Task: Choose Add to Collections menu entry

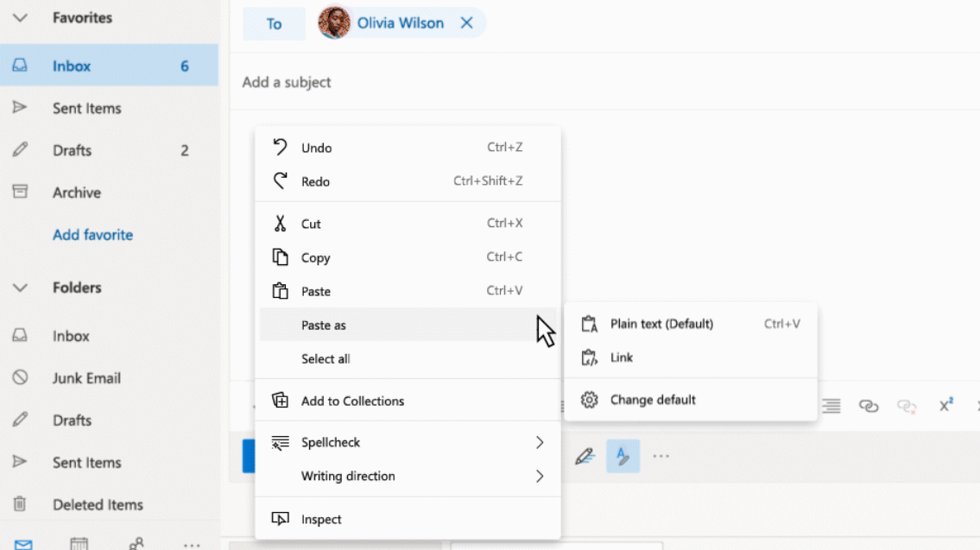Action: pos(352,401)
